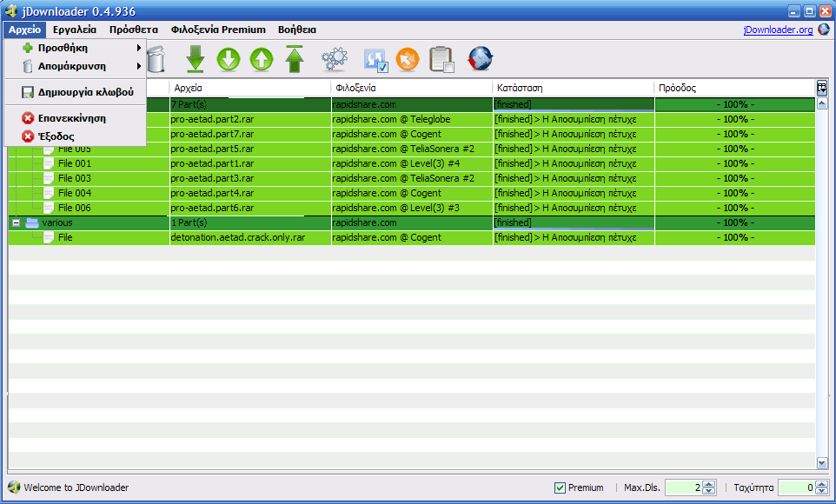Open the column chooser icon above scrollbar
The image size is (836, 504).
[821, 88]
